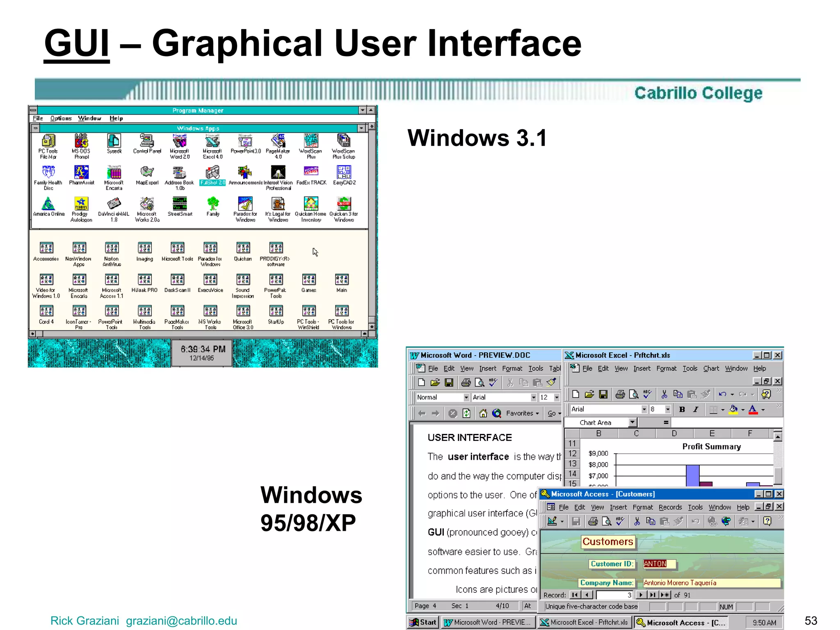Viewport: 840px width, 630px height.
Task: Click the Windows Start button
Action: (423, 623)
